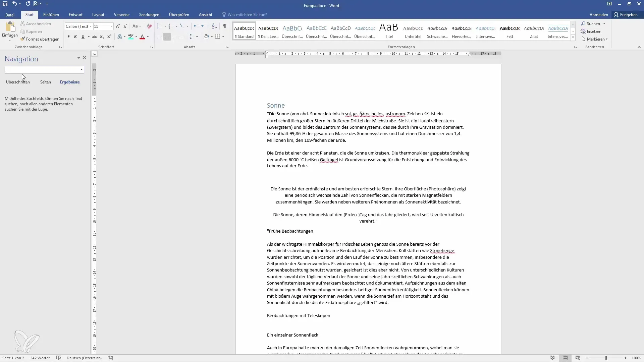Open the Einfügen ribbon tab
The height and width of the screenshot is (362, 644).
tap(51, 15)
